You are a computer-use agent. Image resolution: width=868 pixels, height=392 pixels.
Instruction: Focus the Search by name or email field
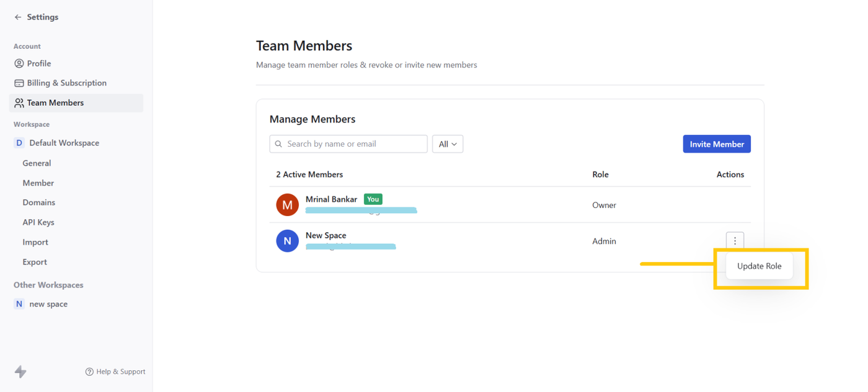pos(355,144)
